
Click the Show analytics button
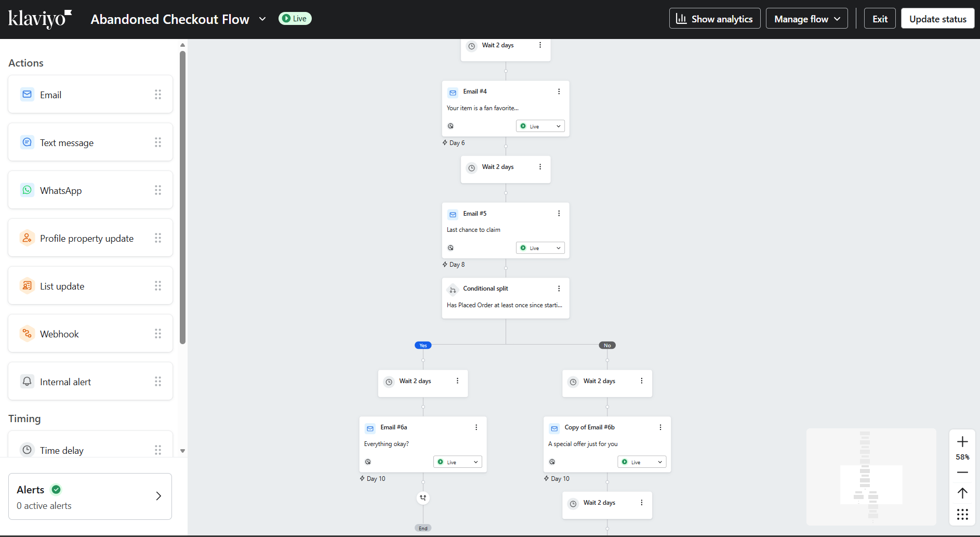tap(714, 18)
